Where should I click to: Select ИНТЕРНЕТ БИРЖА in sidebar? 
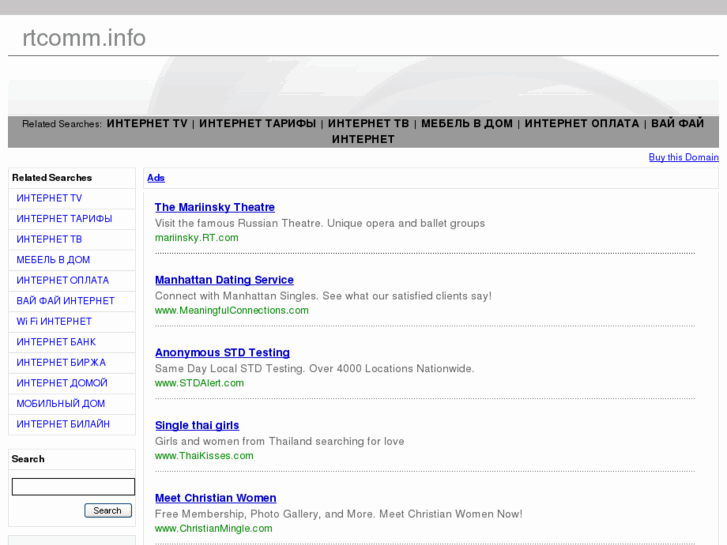point(61,362)
